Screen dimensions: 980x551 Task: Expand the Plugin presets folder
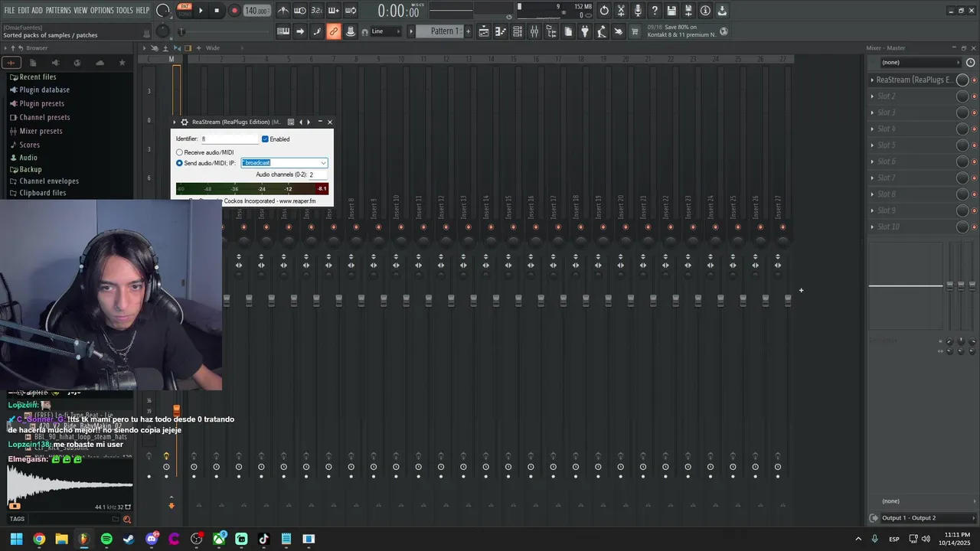37,103
